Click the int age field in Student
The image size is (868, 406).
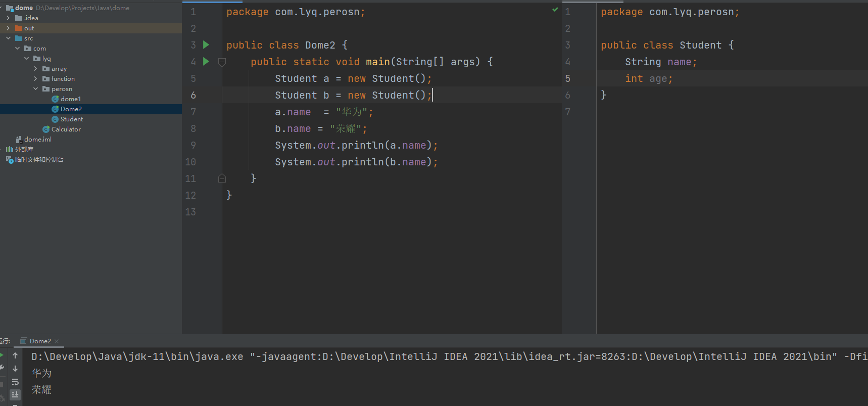pyautogui.click(x=649, y=78)
